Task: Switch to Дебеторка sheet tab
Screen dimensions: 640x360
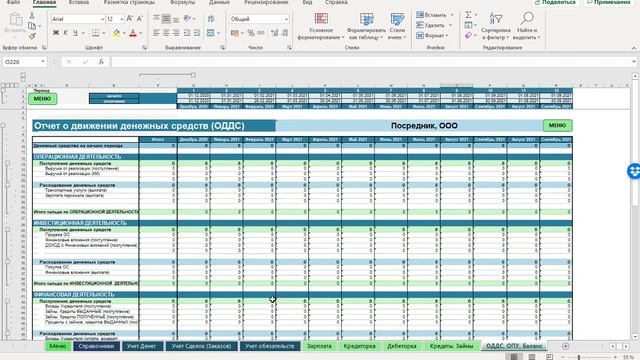Action: [402, 346]
